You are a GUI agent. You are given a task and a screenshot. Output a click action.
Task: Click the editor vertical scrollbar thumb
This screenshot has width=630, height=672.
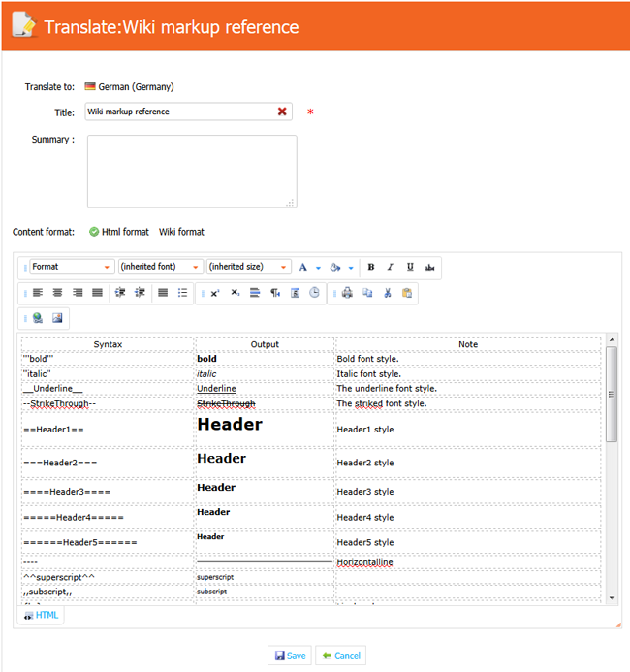tap(612, 395)
